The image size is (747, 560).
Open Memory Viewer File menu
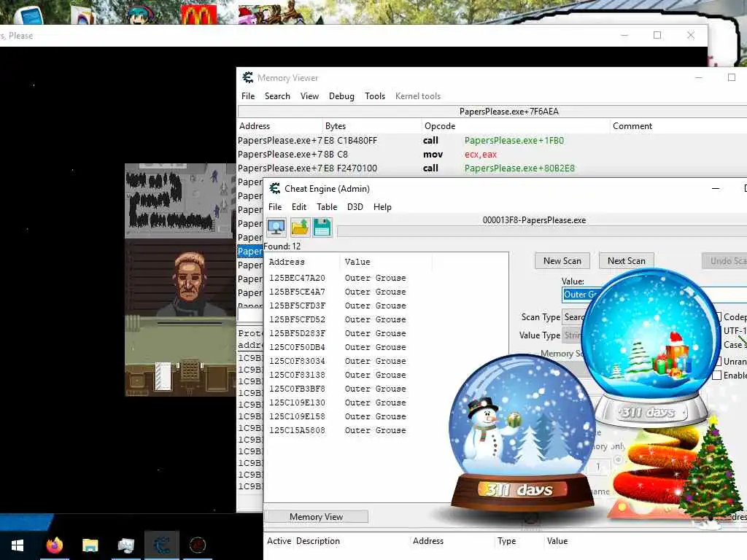248,96
